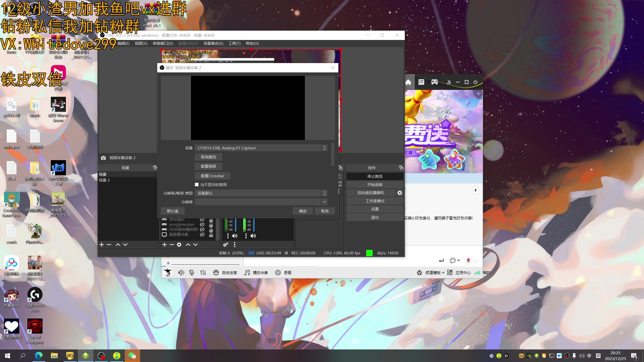Toggle visibility of the HDR渲染捕获游戏 source
The height and width of the screenshot is (362, 644).
pos(202,230)
